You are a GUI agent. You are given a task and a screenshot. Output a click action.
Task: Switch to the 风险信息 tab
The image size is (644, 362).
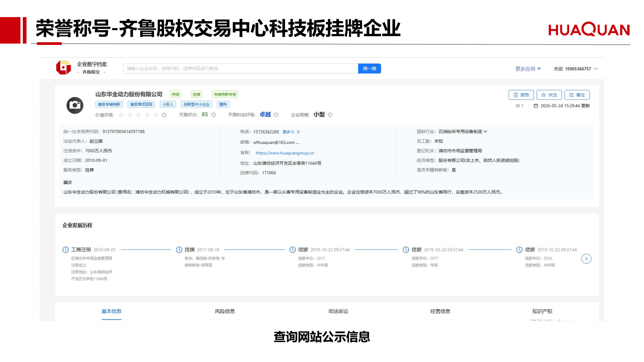225,311
